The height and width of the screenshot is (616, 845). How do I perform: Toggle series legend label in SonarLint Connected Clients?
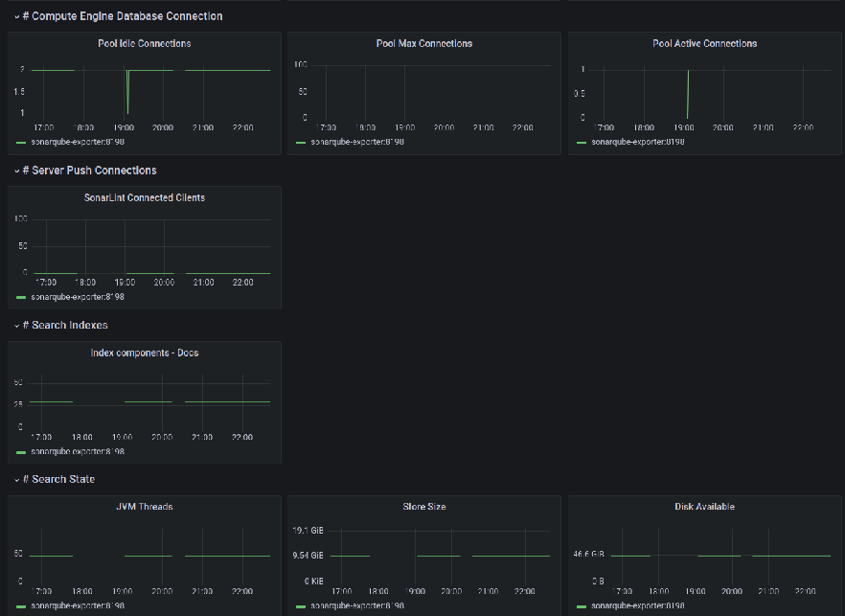[78, 297]
